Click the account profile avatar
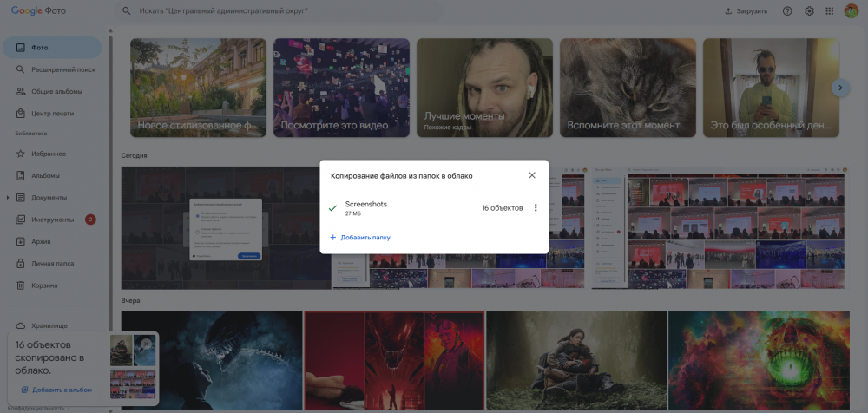The height and width of the screenshot is (413, 868). point(851,11)
